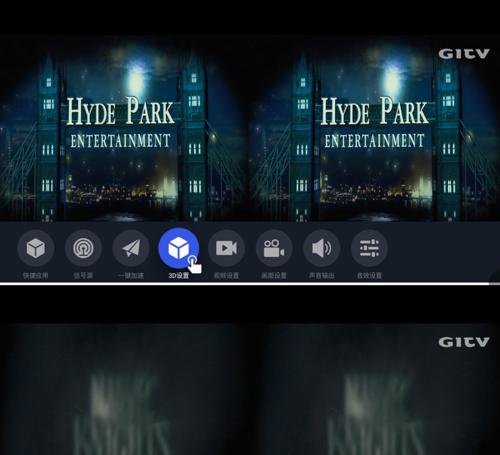
Task: Open picture settings film camera icon
Action: click(x=274, y=248)
